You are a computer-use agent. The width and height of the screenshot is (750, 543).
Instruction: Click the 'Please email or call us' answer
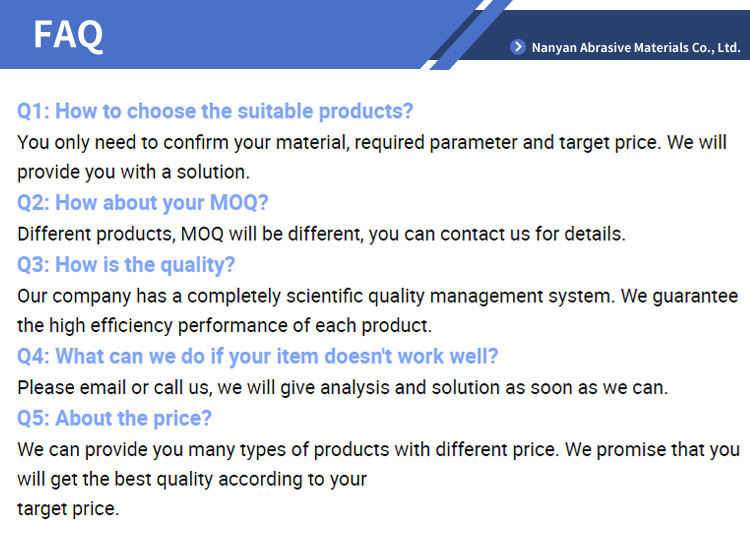[x=342, y=388]
